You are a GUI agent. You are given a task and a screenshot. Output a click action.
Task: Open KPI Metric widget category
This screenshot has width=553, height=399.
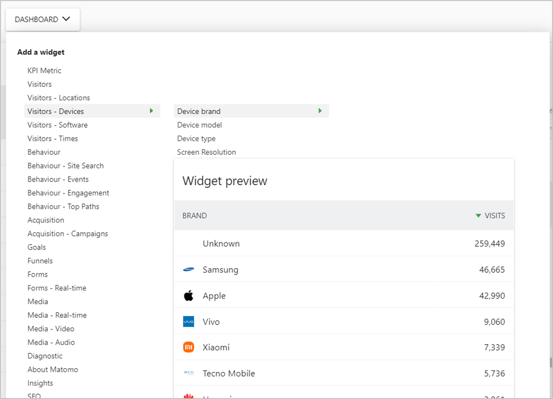pyautogui.click(x=44, y=71)
